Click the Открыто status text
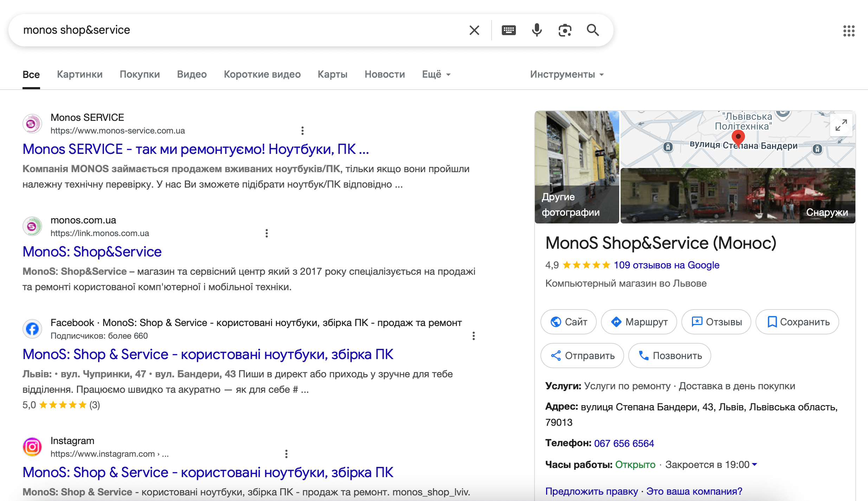 pyautogui.click(x=635, y=464)
